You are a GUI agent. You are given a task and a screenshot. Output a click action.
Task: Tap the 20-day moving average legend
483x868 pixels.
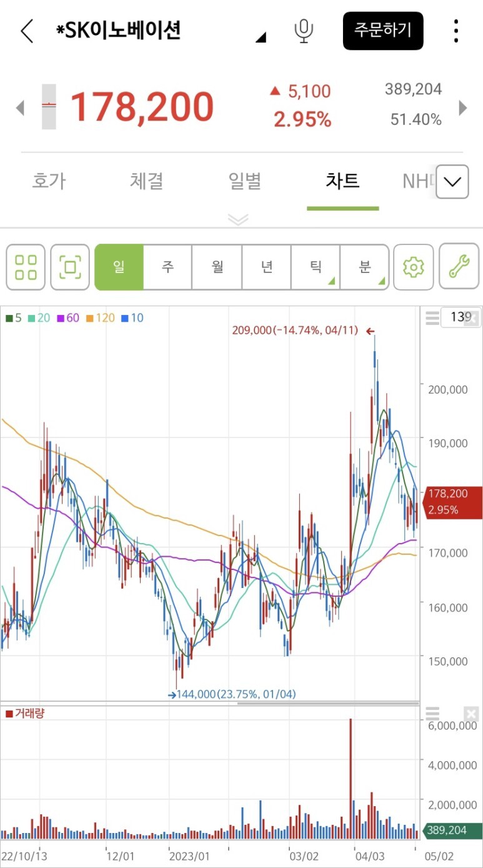tap(39, 317)
